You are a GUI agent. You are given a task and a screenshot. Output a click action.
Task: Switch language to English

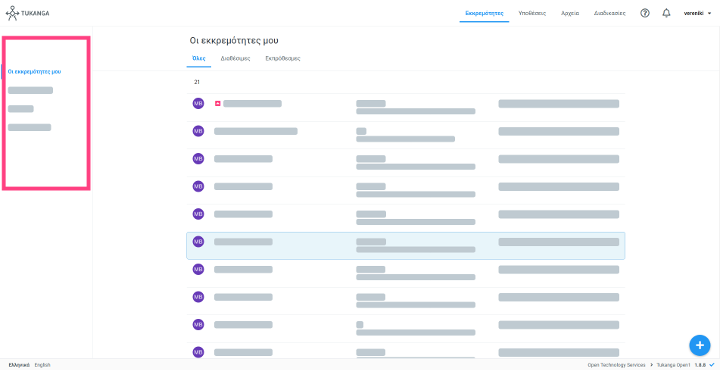point(42,365)
